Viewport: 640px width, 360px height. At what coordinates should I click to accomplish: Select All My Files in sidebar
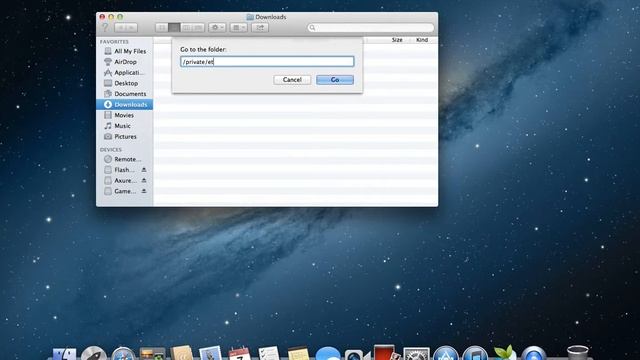[x=125, y=51]
